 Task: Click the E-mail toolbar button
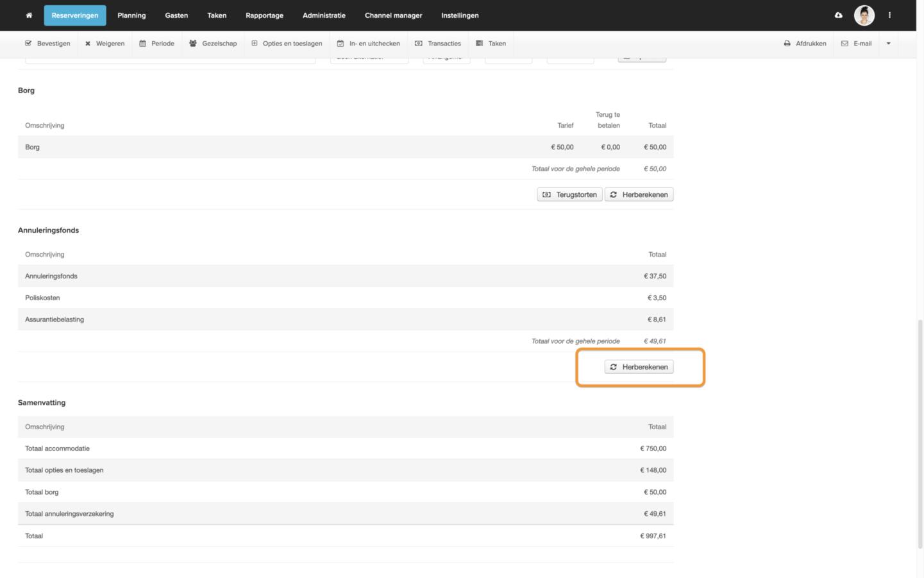click(856, 44)
